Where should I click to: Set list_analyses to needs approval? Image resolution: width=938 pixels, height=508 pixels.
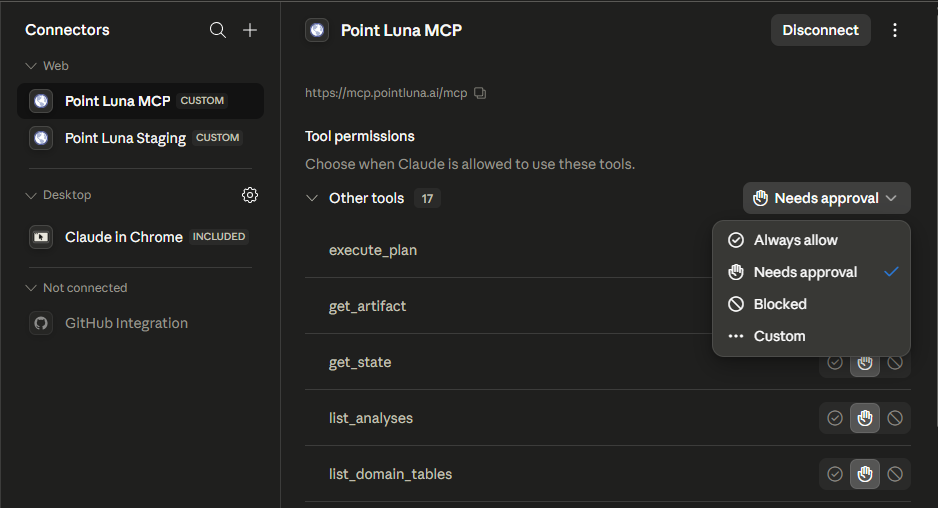[865, 418]
